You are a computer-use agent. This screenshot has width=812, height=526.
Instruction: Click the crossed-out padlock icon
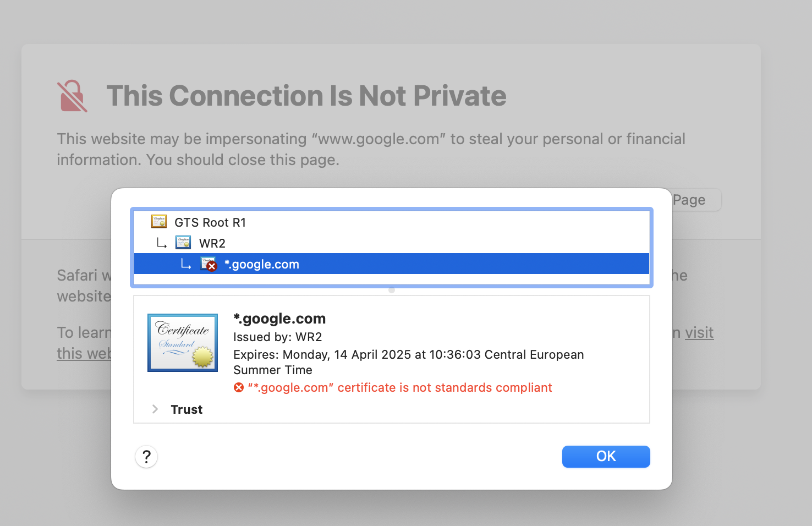[x=72, y=96]
